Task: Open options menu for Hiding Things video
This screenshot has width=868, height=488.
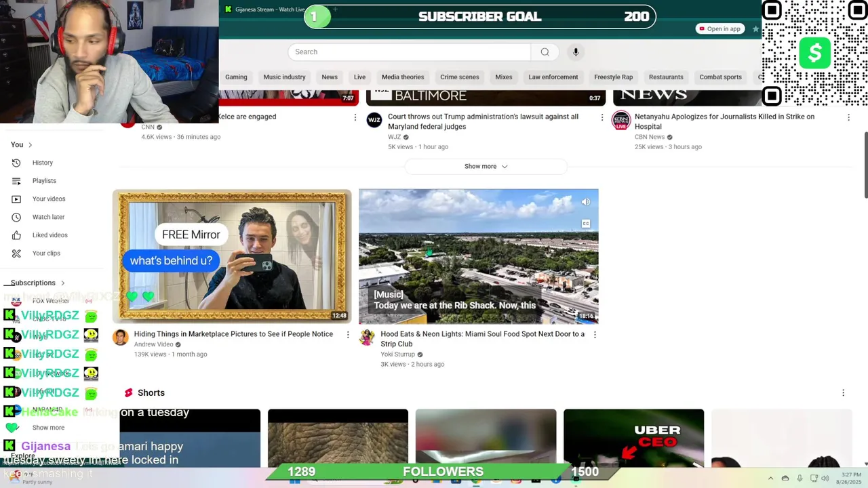Action: pyautogui.click(x=348, y=335)
